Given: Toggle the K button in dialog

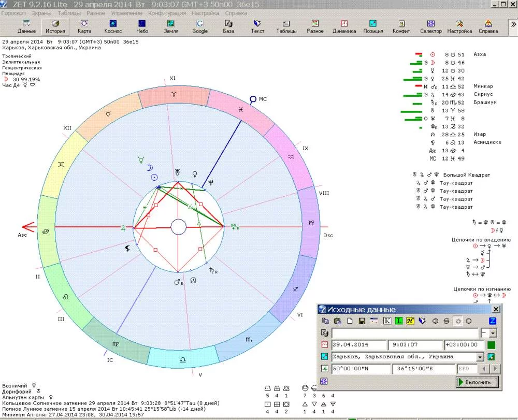Looking at the screenshot, I should click(x=387, y=321).
